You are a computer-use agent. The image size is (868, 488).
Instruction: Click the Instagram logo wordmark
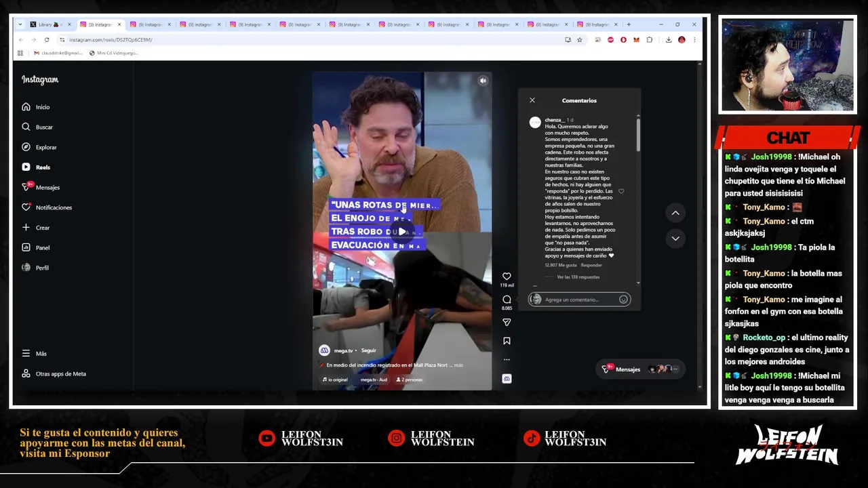tap(40, 80)
